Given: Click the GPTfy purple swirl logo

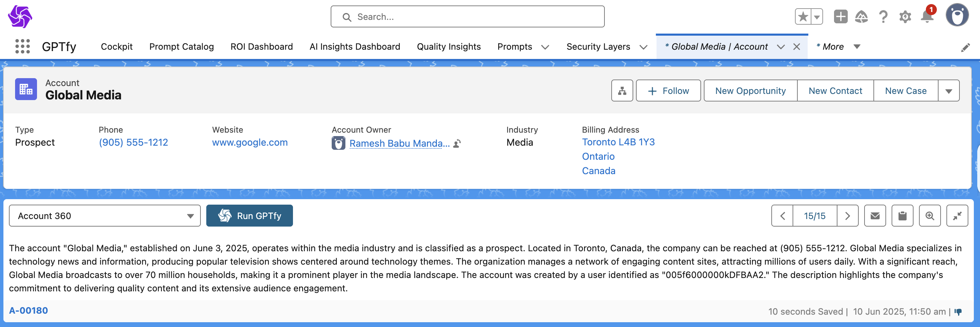Looking at the screenshot, I should coord(20,16).
